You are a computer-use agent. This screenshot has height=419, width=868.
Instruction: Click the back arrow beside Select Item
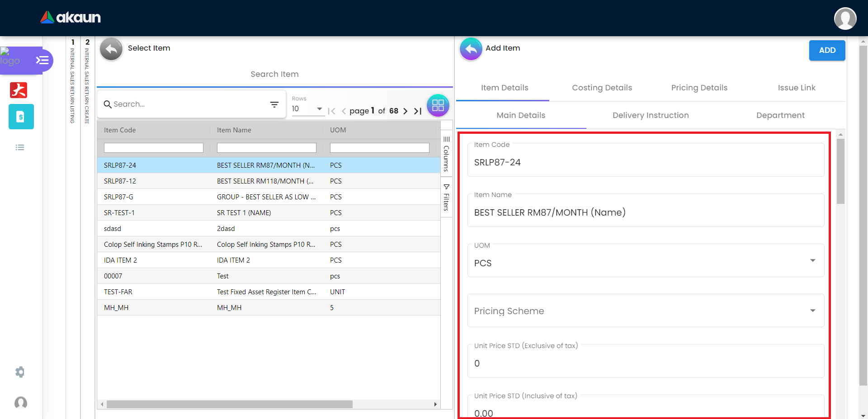tap(111, 49)
